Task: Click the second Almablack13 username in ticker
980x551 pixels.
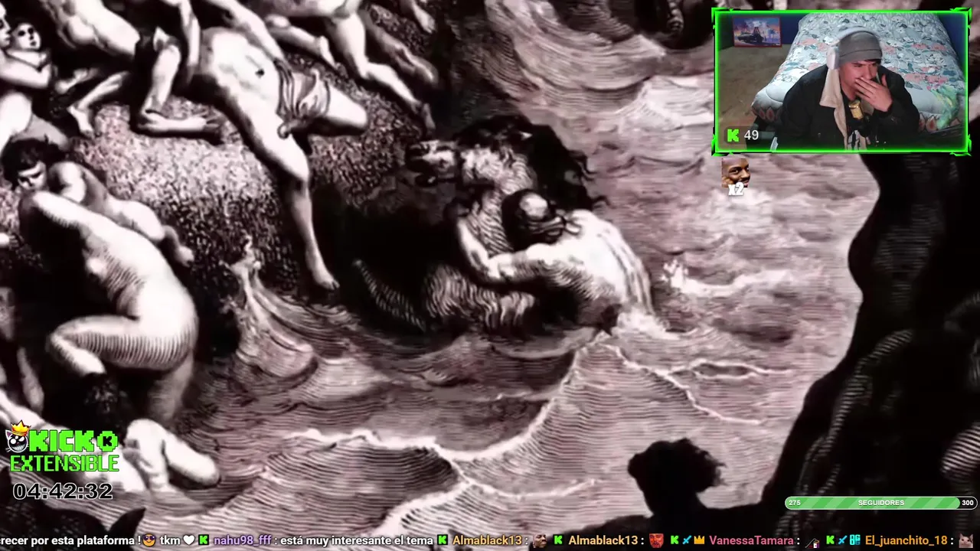Action: point(603,540)
